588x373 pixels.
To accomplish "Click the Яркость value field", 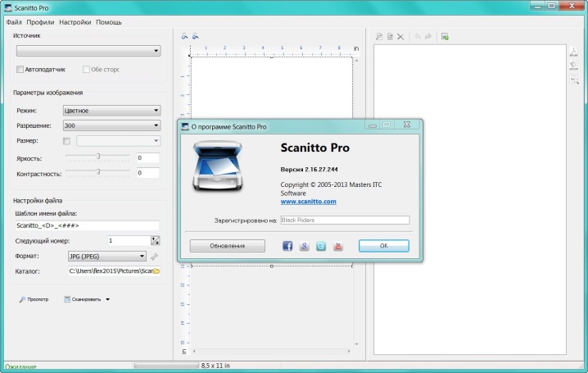I will pyautogui.click(x=148, y=158).
